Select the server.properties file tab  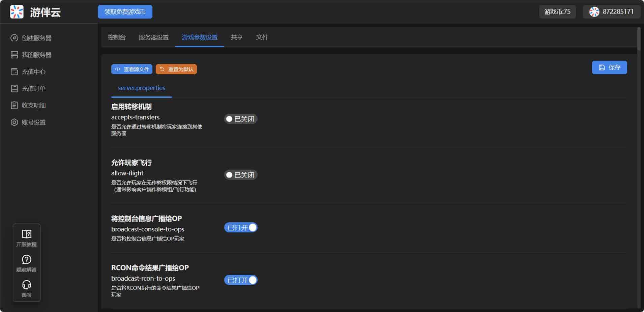(141, 88)
